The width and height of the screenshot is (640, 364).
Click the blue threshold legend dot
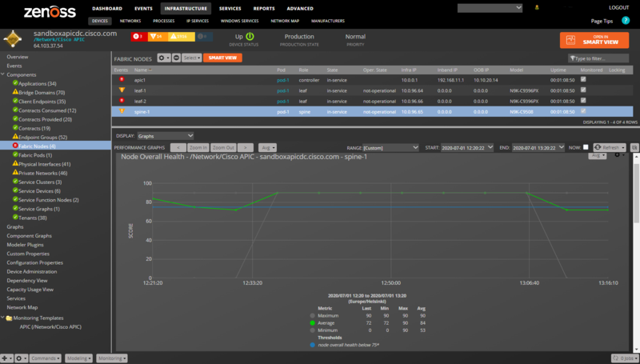pyautogui.click(x=312, y=345)
